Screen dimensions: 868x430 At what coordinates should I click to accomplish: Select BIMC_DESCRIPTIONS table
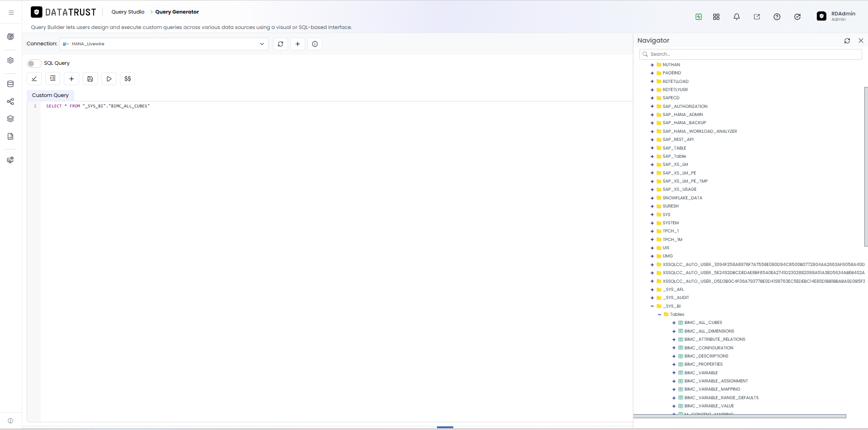pos(706,356)
